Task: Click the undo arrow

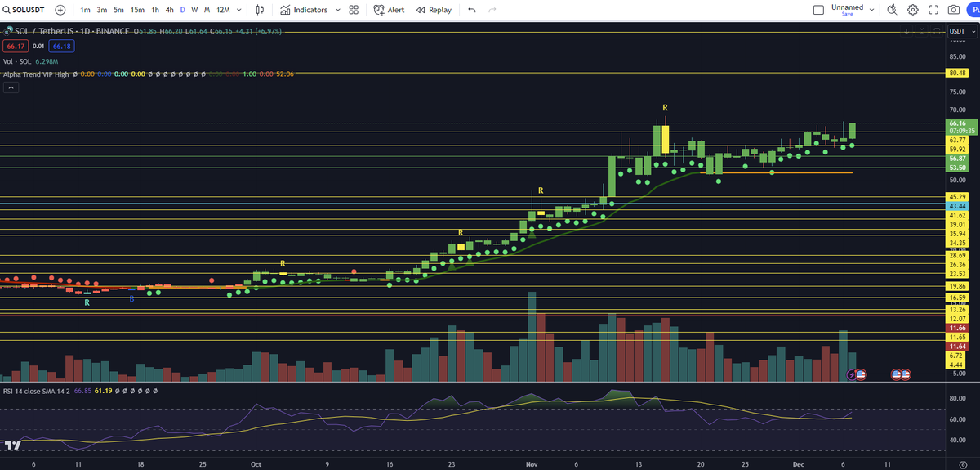Action: point(472,10)
